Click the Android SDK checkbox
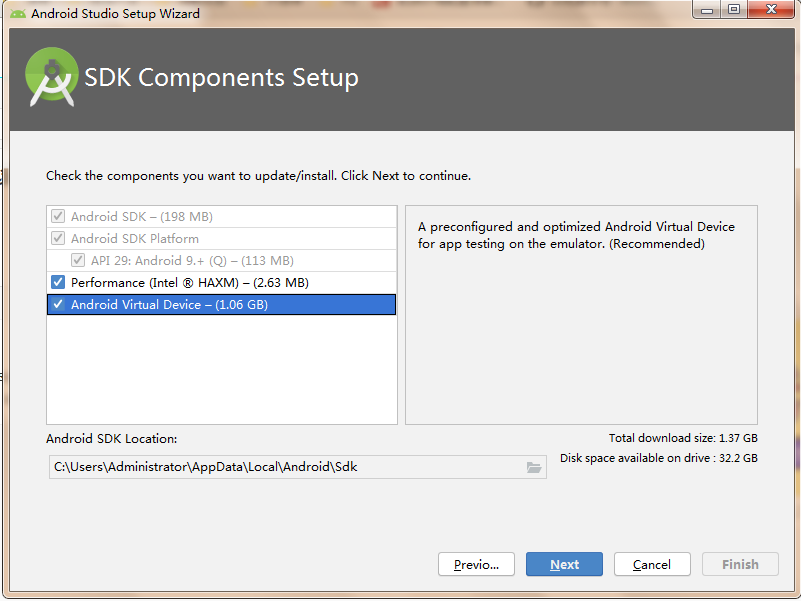 (58, 217)
